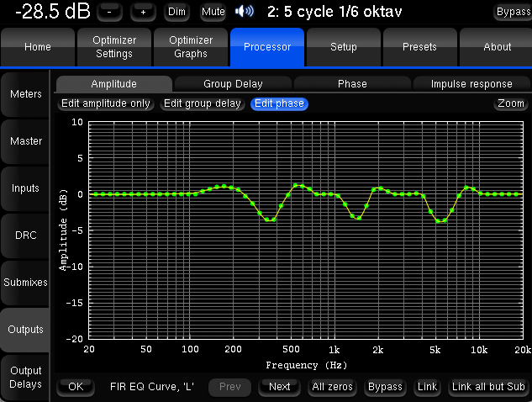Screen dimensions: 532x402
Task: Click the OK button
Action: coord(76,387)
